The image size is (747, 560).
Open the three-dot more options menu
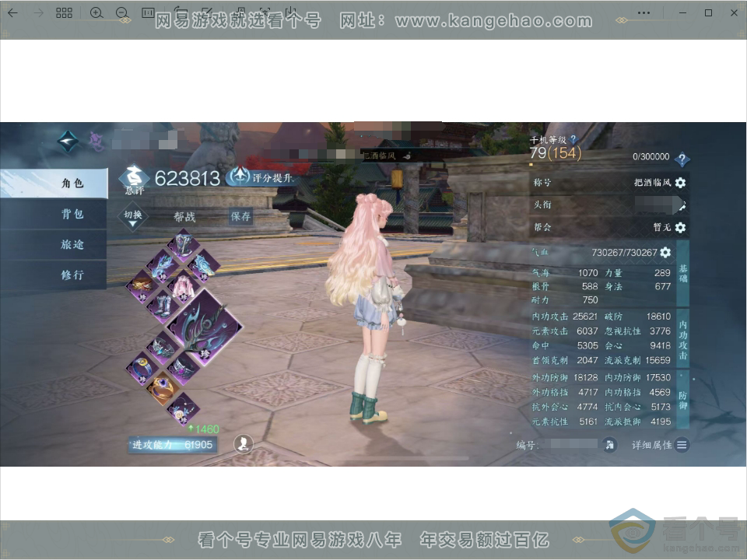click(644, 13)
